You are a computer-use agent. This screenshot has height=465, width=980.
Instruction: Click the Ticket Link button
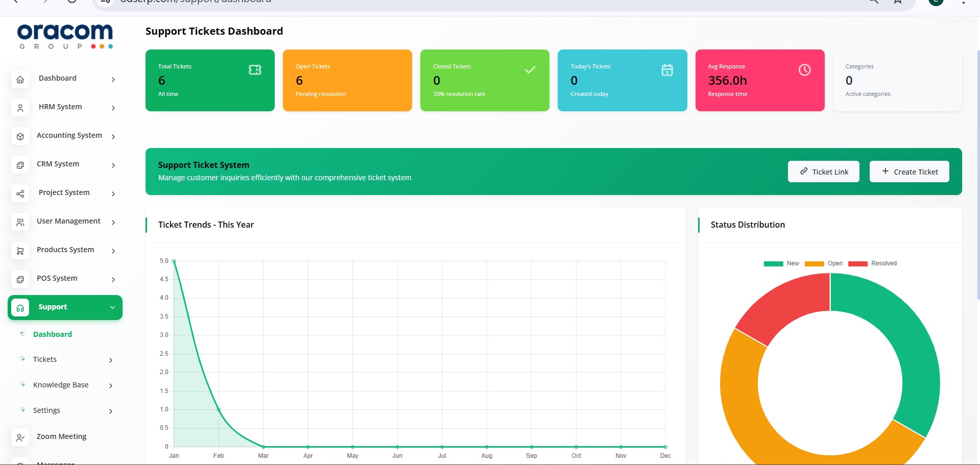[823, 172]
